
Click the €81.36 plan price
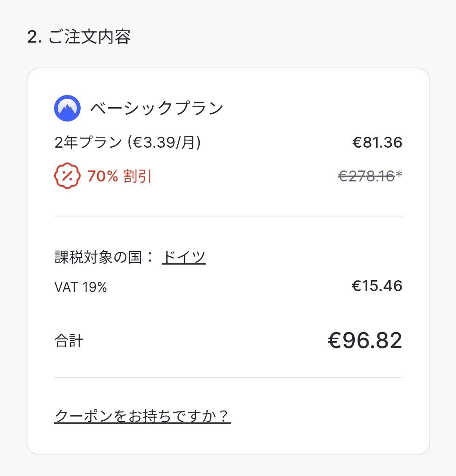pos(377,143)
